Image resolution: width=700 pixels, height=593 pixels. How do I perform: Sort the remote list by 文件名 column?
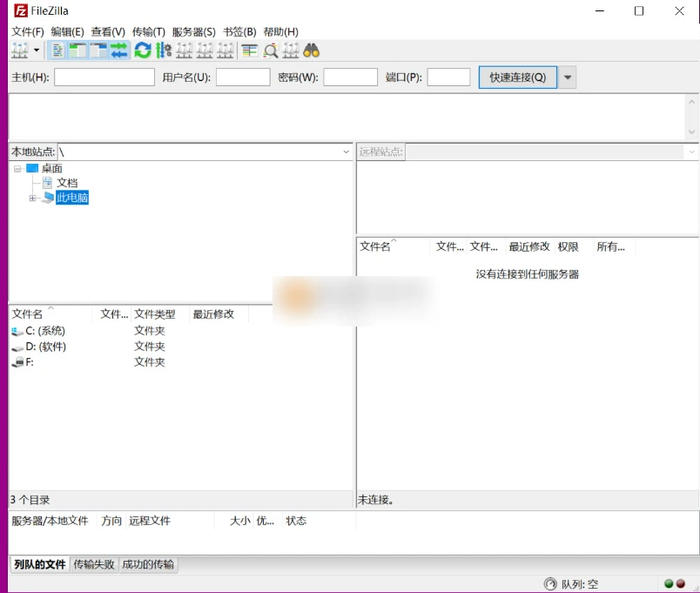tap(377, 246)
